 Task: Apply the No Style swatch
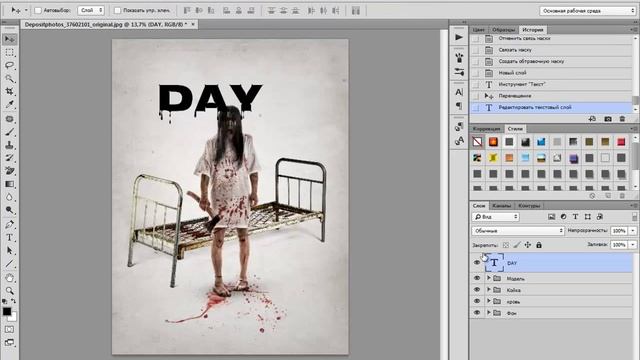click(477, 142)
